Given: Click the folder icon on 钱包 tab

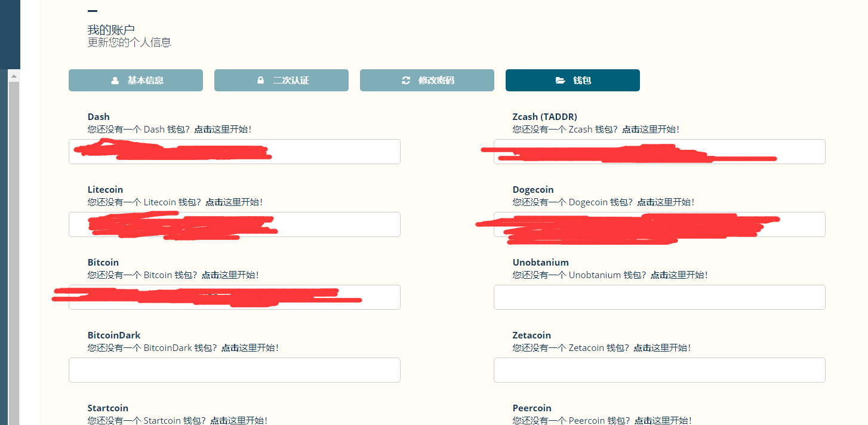Looking at the screenshot, I should [560, 81].
